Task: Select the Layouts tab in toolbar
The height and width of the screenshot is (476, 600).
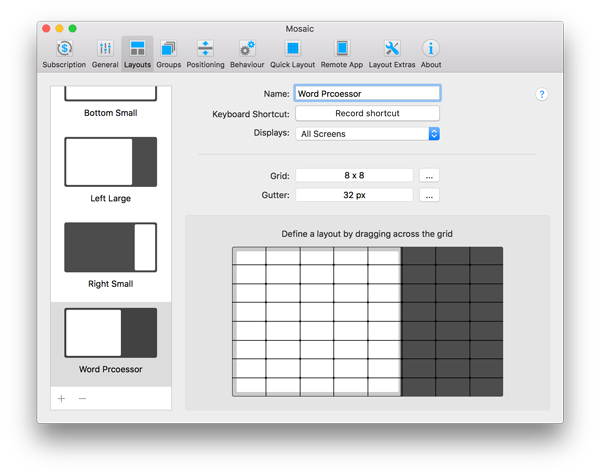Action: click(x=137, y=53)
